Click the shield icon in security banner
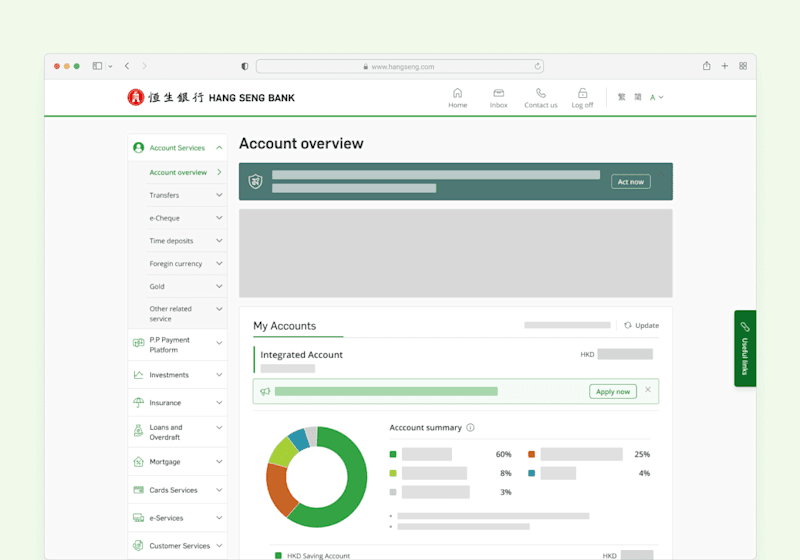 [256, 181]
